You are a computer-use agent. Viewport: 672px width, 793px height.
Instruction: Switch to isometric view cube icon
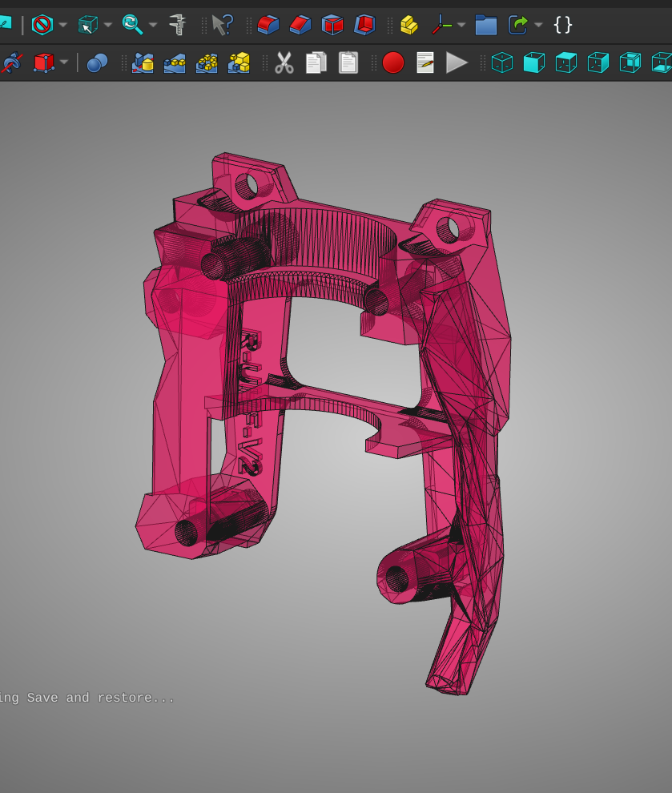[x=502, y=62]
